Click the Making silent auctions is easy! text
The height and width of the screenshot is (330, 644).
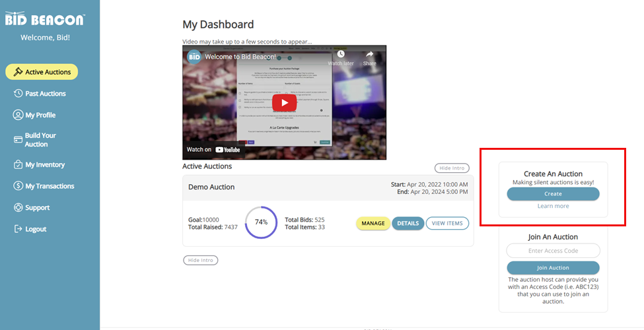pos(553,182)
